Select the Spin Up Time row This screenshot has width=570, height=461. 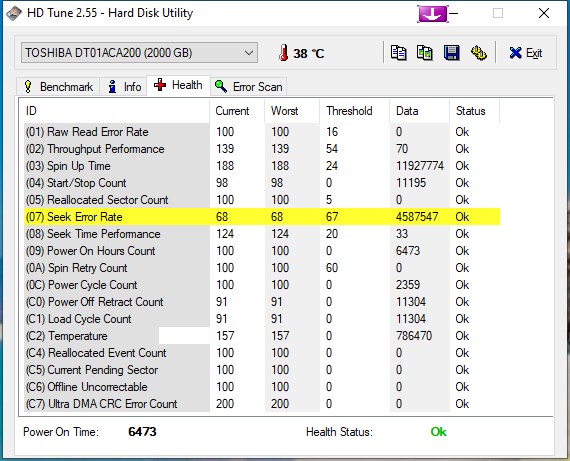pyautogui.click(x=262, y=166)
